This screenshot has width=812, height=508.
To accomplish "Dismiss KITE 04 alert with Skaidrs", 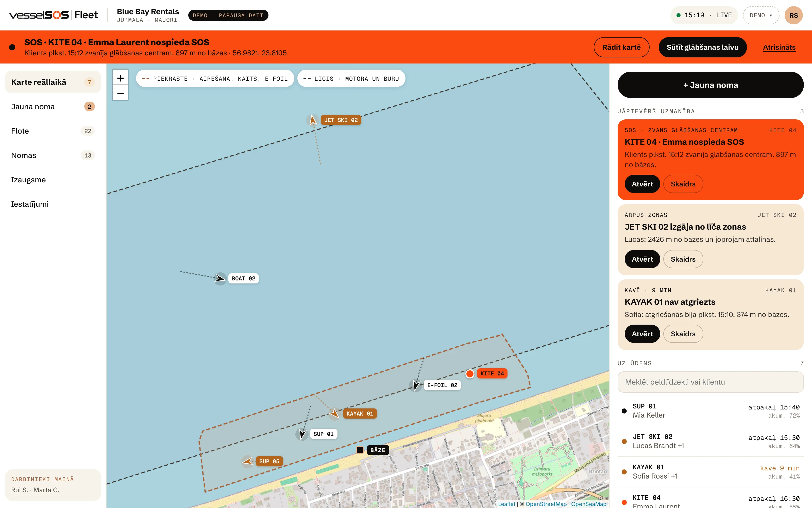I will (683, 184).
